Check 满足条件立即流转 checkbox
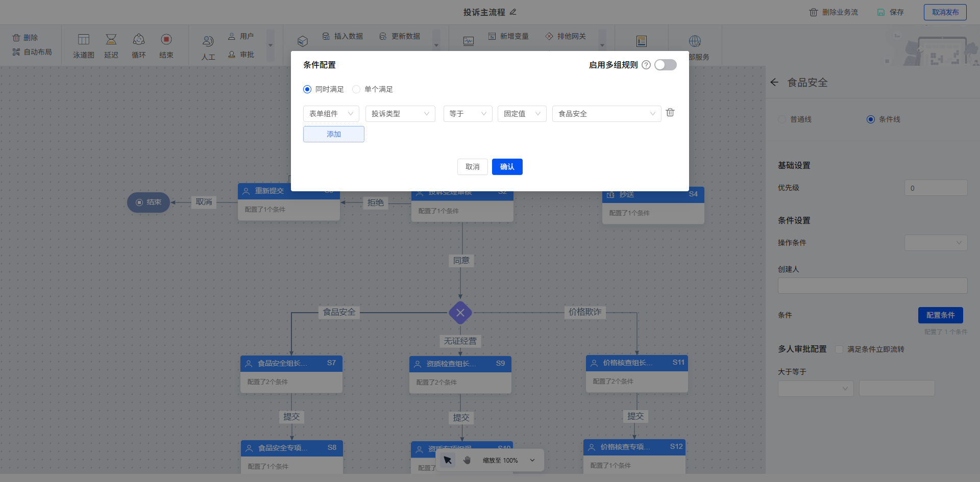The width and height of the screenshot is (980, 482). coord(839,349)
